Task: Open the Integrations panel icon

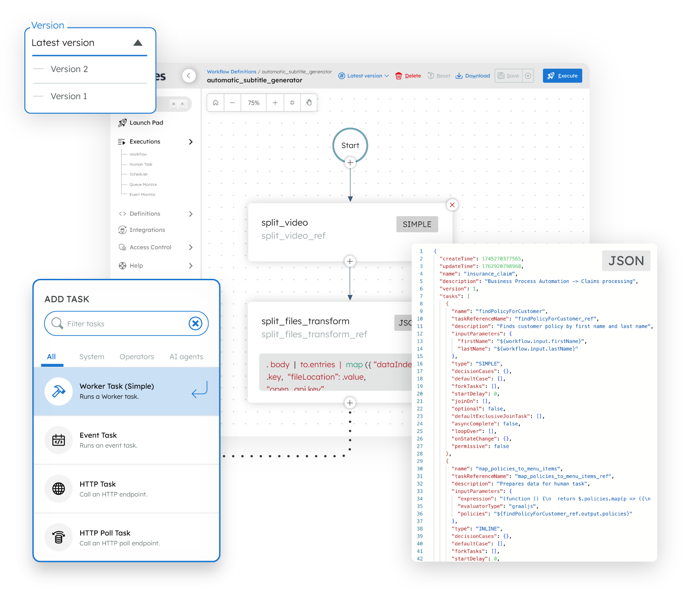Action: click(122, 230)
